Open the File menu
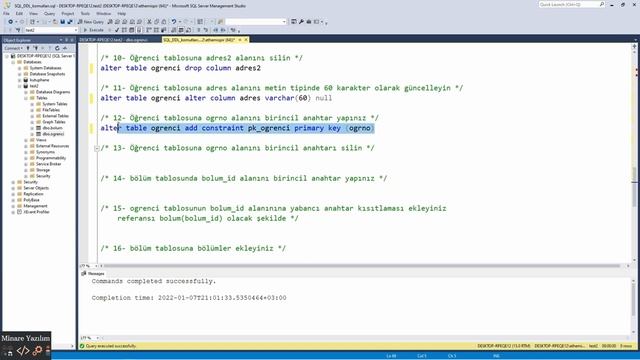Screen dimensions: 640x360 tap(6, 13)
